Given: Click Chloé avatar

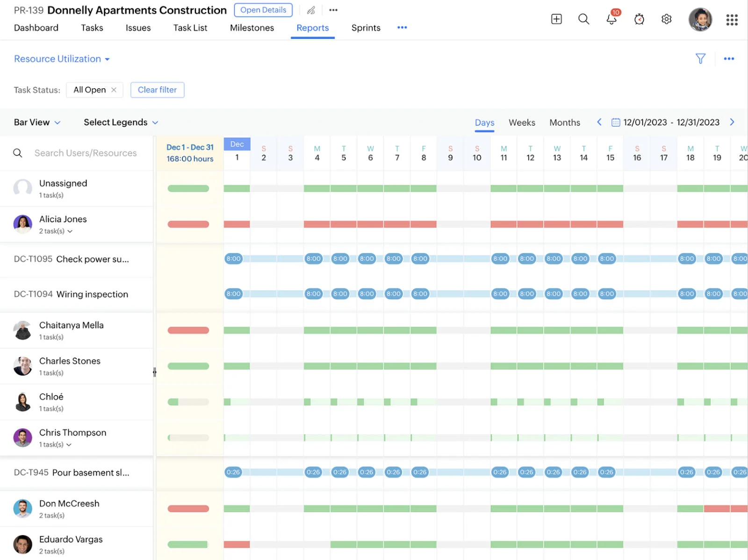Looking at the screenshot, I should 22,402.
